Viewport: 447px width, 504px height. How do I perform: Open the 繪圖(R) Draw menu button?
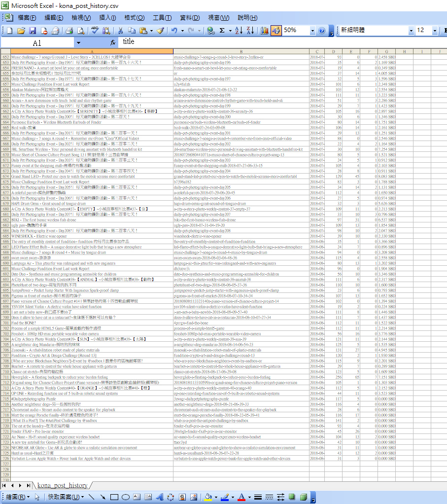(x=18, y=497)
